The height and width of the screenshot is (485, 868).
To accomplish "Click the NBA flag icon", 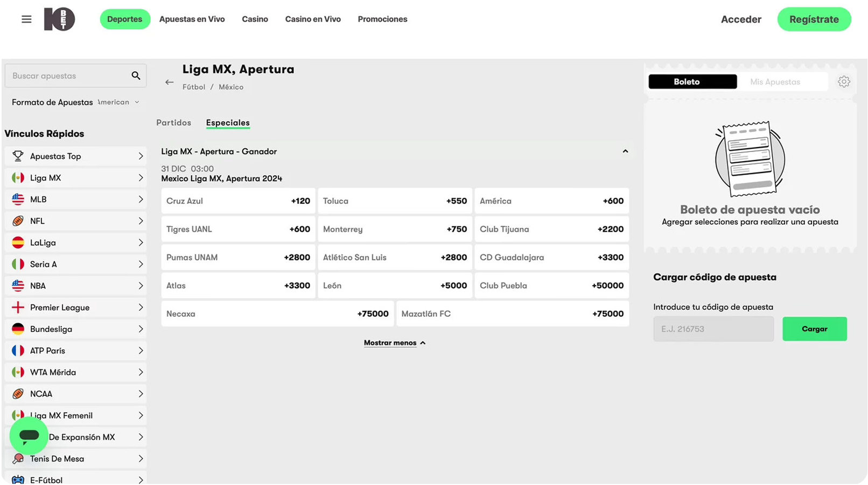I will click(x=18, y=286).
